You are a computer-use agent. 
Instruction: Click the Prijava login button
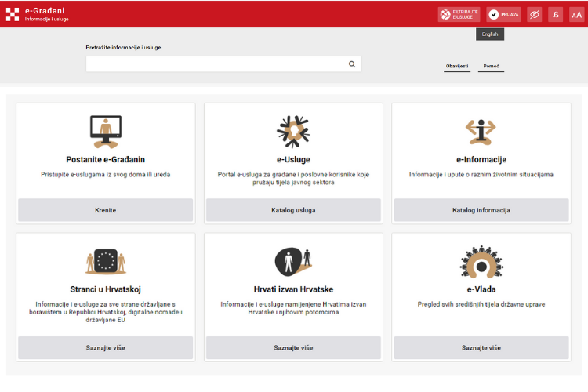[x=503, y=14]
